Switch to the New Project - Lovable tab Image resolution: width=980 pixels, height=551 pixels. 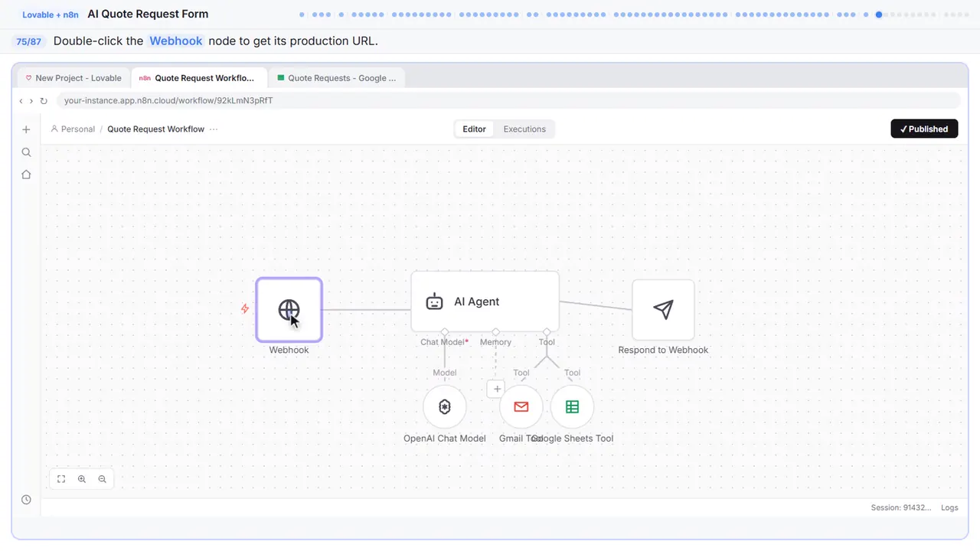73,78
